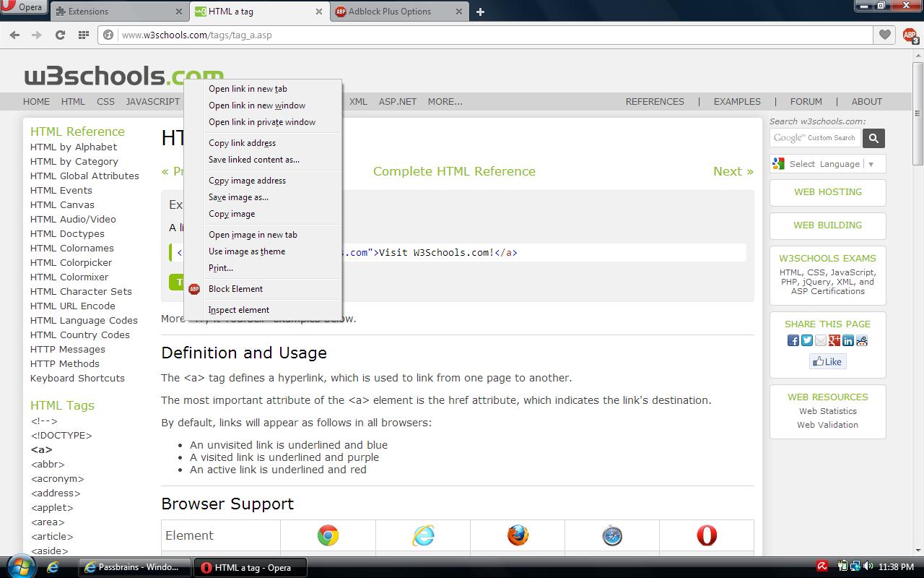Click the volume speaker tray icon

pyautogui.click(x=867, y=566)
